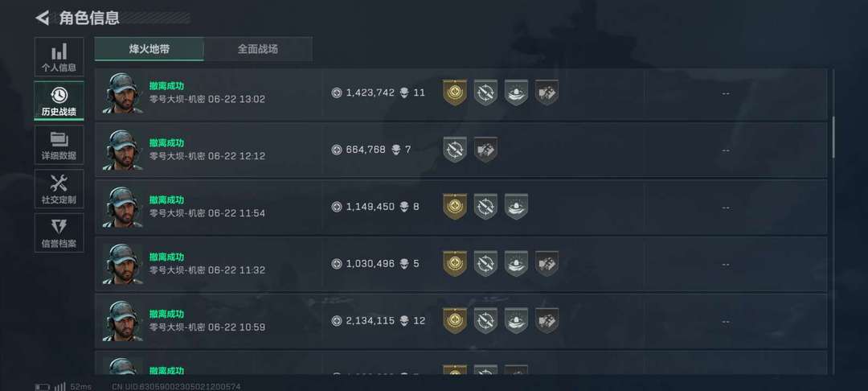Open the match record dated 06-22 10:59
This screenshot has height=391, width=868.
click(461, 321)
